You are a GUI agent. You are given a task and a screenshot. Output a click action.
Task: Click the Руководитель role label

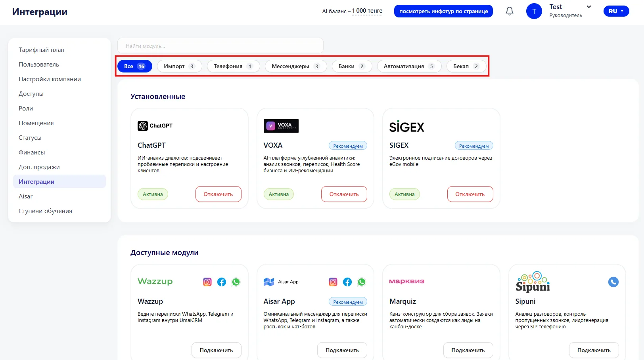click(x=566, y=15)
